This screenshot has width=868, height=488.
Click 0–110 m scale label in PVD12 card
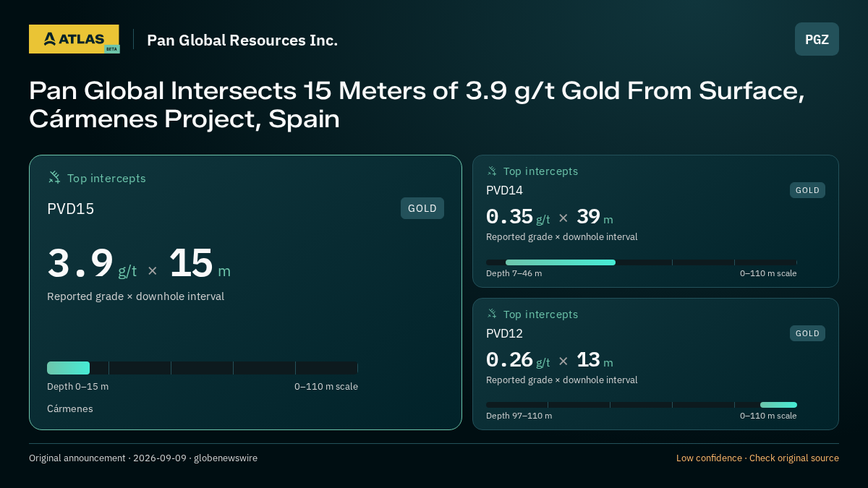pos(768,416)
